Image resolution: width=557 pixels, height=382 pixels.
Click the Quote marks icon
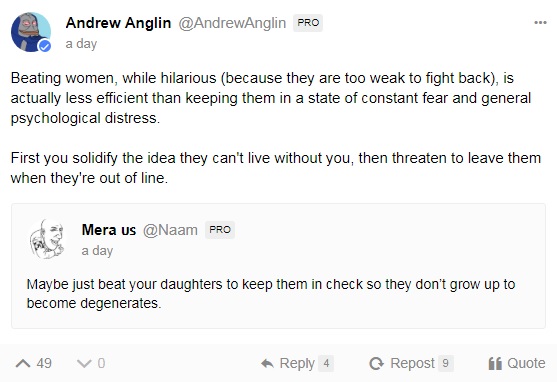click(495, 363)
